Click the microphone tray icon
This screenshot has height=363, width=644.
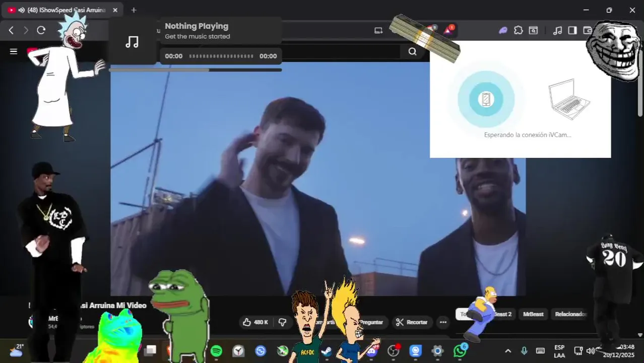524,351
